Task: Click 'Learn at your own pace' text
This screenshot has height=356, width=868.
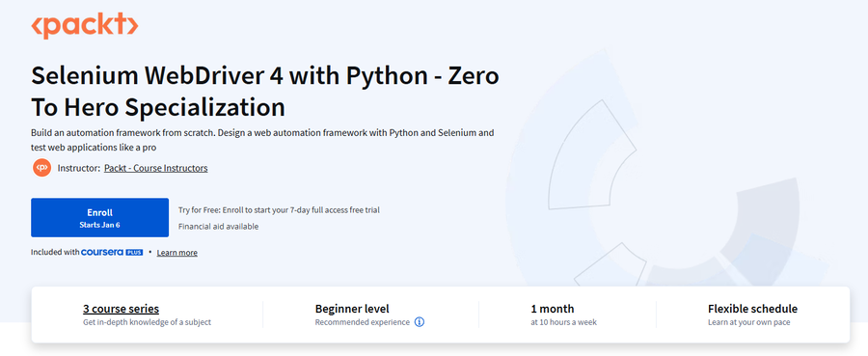Action: pos(748,322)
